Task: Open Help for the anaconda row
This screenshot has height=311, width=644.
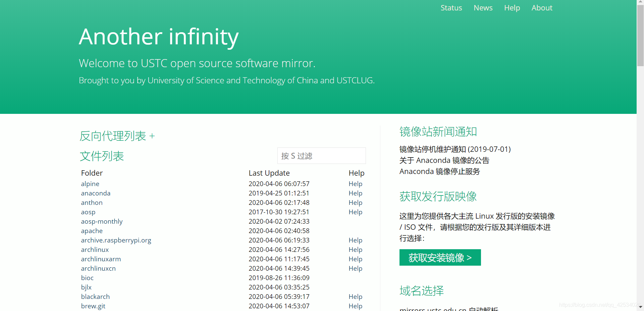Action: (355, 193)
